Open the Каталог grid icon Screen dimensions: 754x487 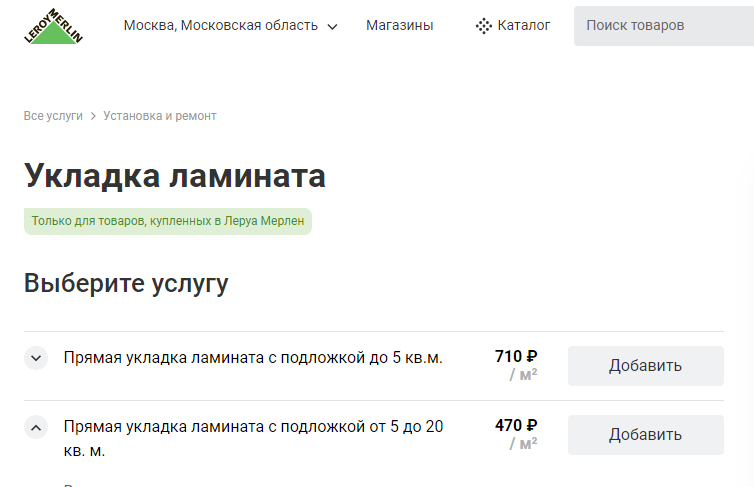(484, 26)
